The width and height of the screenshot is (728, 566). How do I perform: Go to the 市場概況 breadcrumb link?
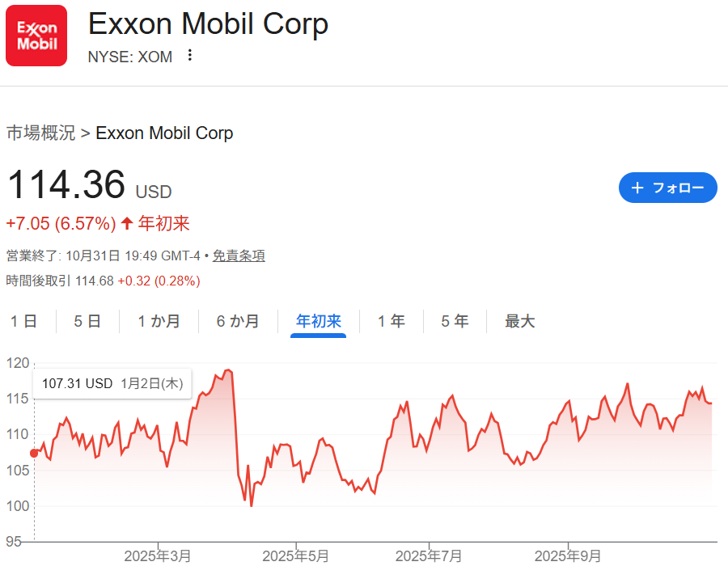tap(40, 133)
